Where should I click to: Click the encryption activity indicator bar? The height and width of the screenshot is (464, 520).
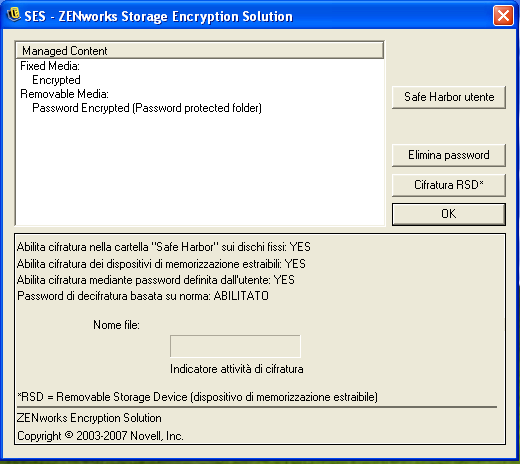click(235, 346)
